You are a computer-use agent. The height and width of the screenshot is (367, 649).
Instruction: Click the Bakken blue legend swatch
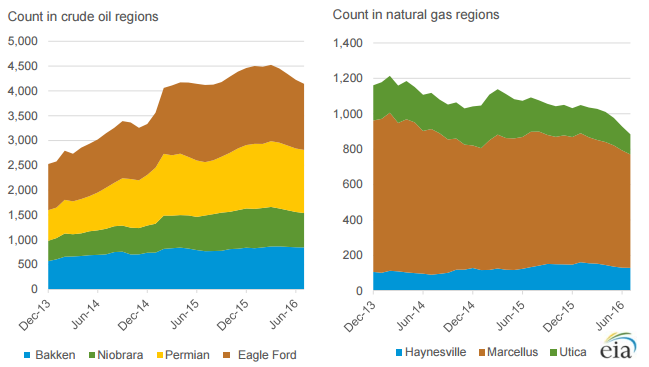pyautogui.click(x=27, y=355)
